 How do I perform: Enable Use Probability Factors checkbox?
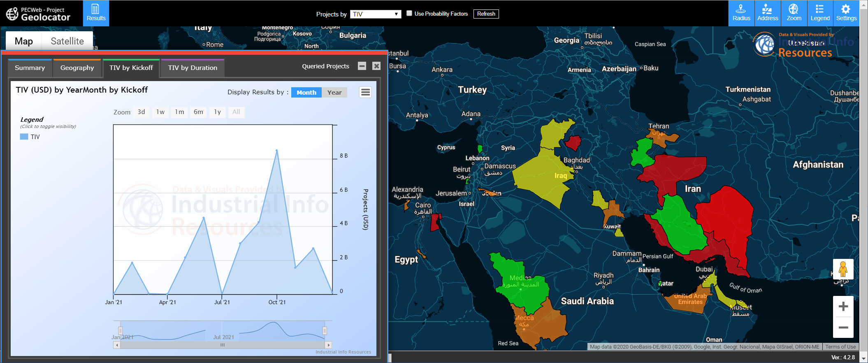tap(409, 14)
